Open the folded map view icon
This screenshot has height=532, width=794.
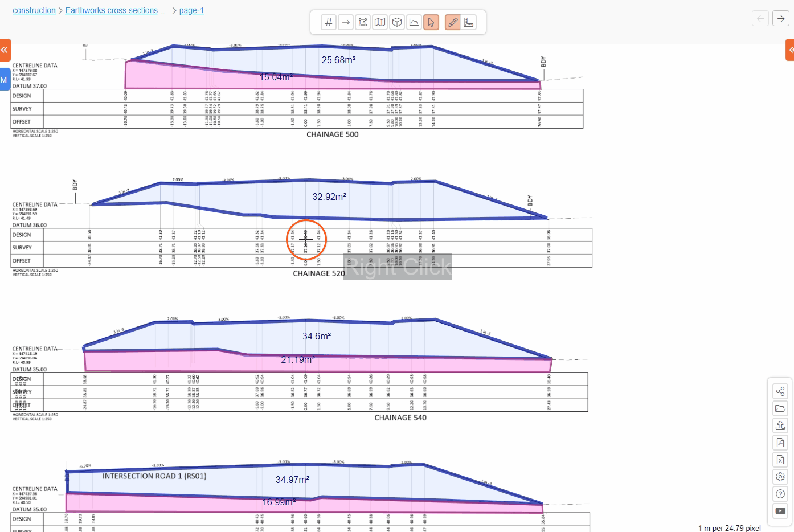tap(380, 22)
